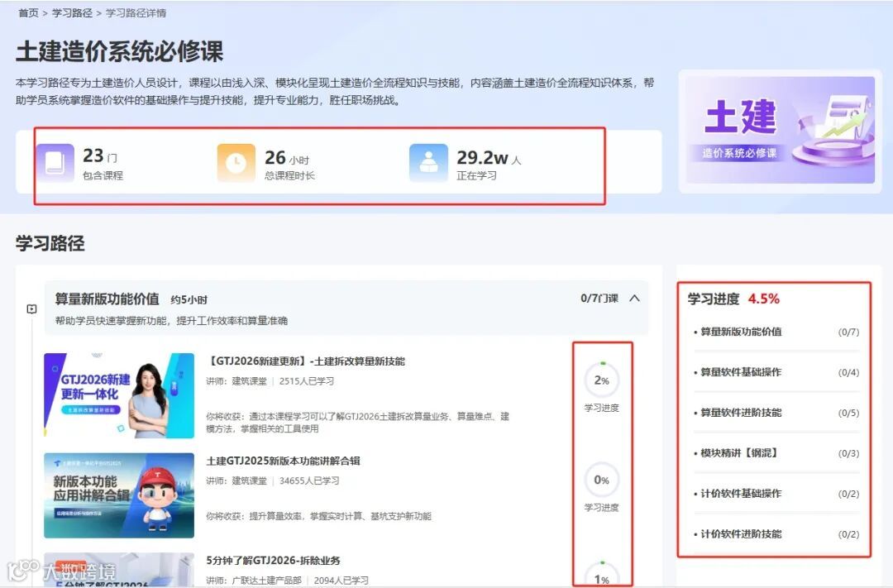This screenshot has width=893, height=588.
Task: Click 2515人已学习 text
Action: pyautogui.click(x=307, y=381)
